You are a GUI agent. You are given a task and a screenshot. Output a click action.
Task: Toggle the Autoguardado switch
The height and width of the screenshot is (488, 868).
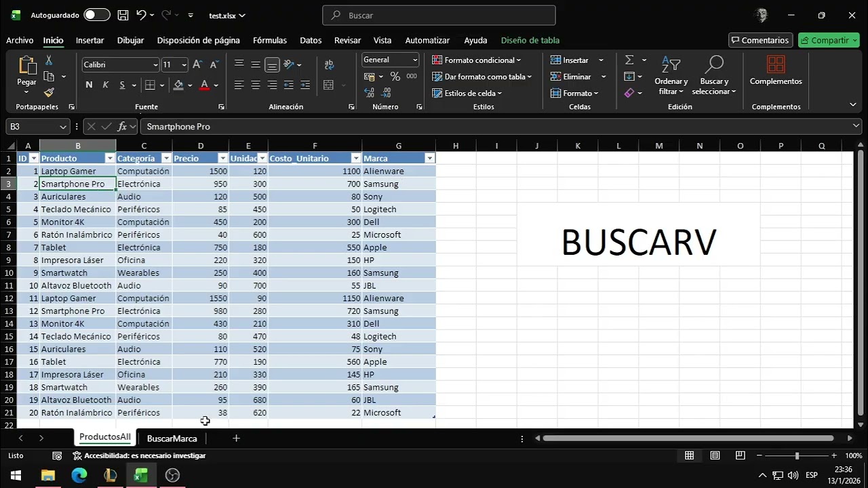tap(97, 15)
